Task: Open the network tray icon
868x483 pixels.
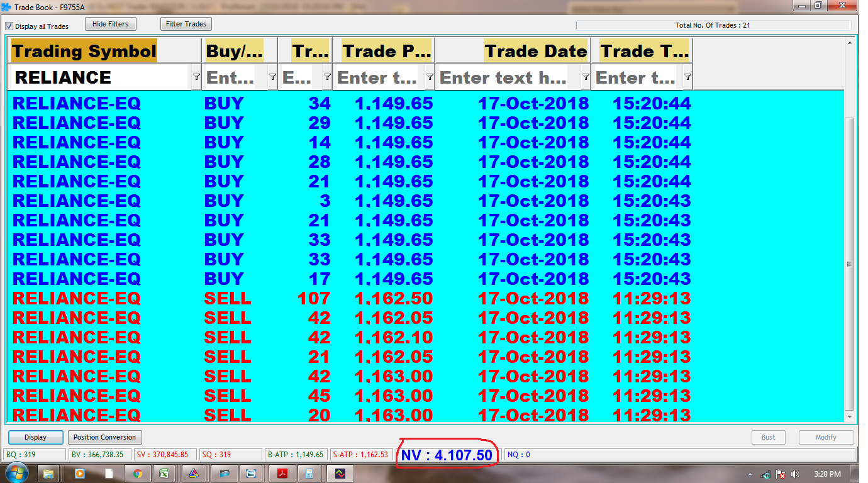Action: [x=765, y=474]
